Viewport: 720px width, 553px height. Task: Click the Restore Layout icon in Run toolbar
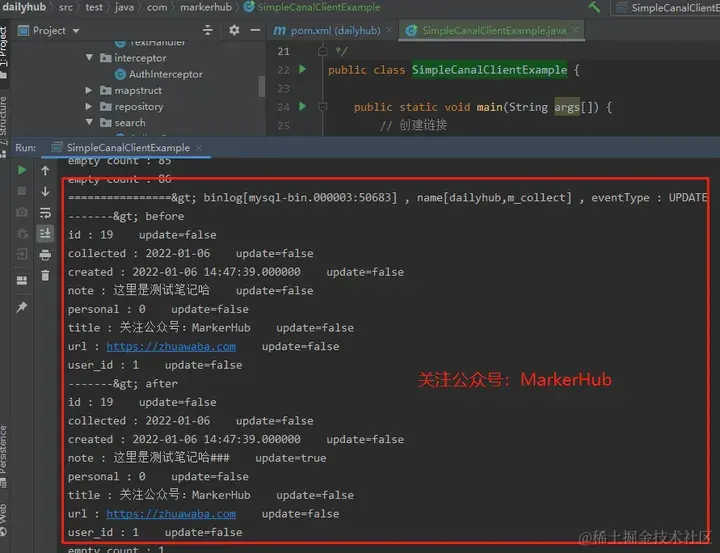[22, 280]
